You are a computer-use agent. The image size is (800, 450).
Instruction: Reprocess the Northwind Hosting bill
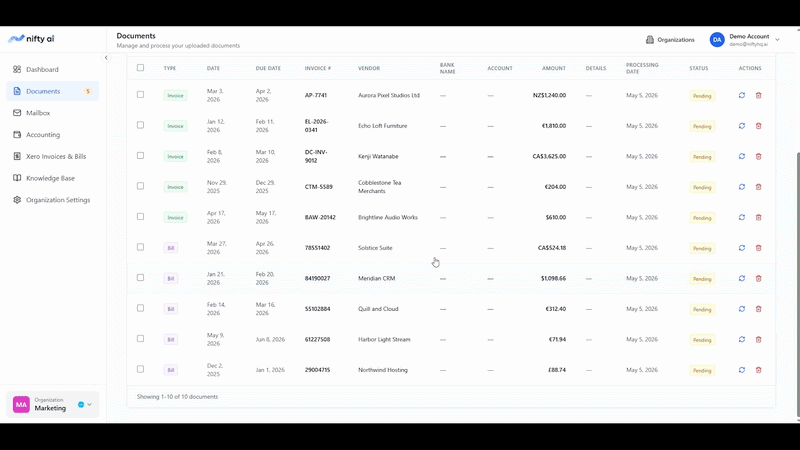pos(742,370)
